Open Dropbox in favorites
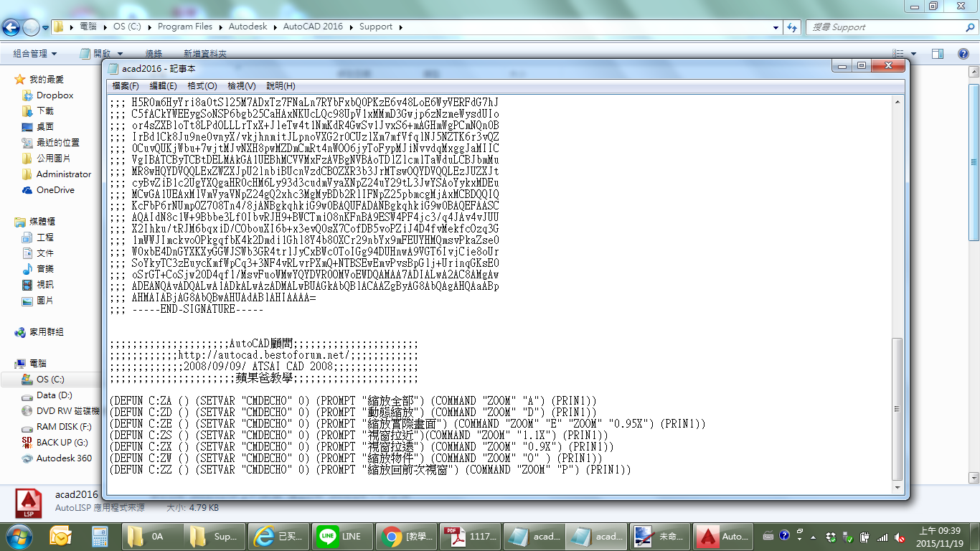 coord(55,95)
